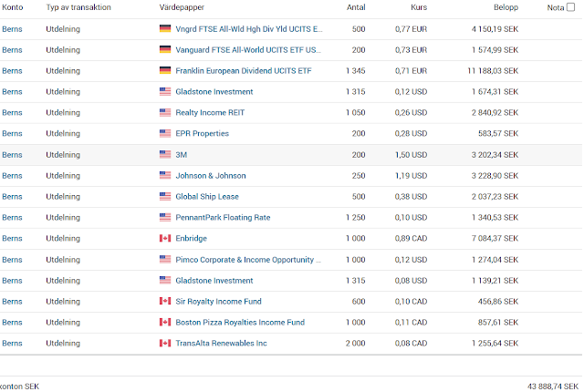This screenshot has height=392, width=584.
Task: Open the Global Ship Lease link
Action: click(207, 196)
